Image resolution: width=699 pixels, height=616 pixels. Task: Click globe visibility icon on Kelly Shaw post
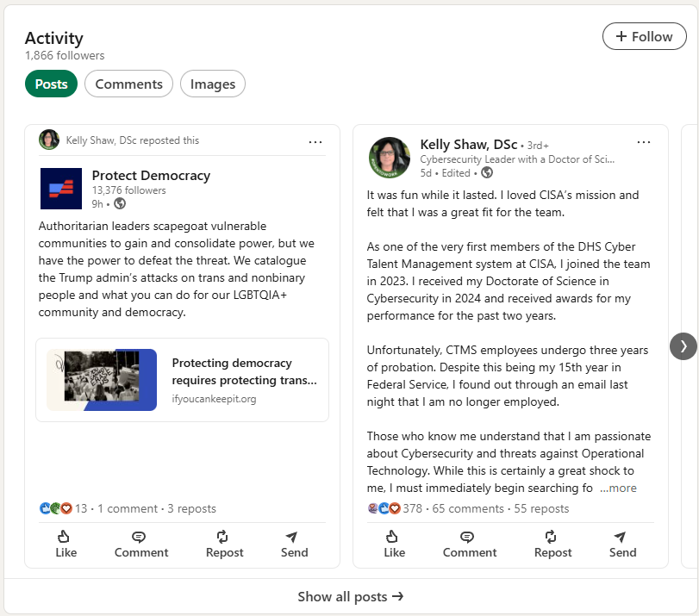pos(487,172)
